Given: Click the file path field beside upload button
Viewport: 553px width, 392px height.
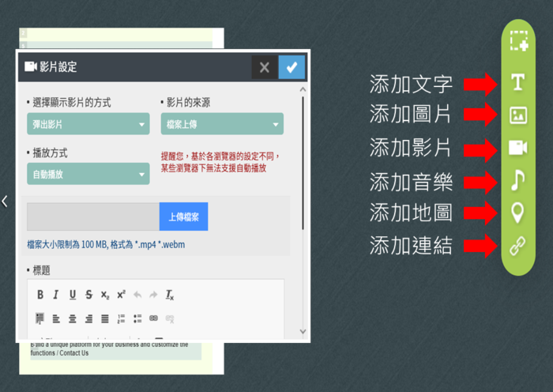Looking at the screenshot, I should 93,217.
